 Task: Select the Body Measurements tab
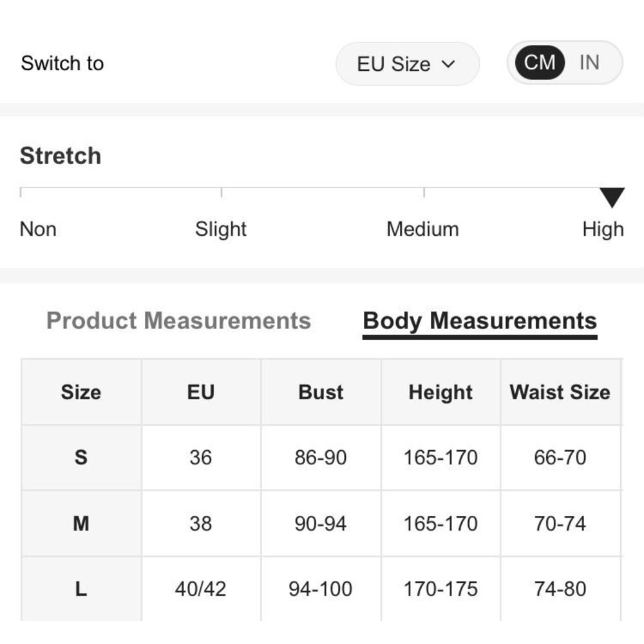(480, 321)
